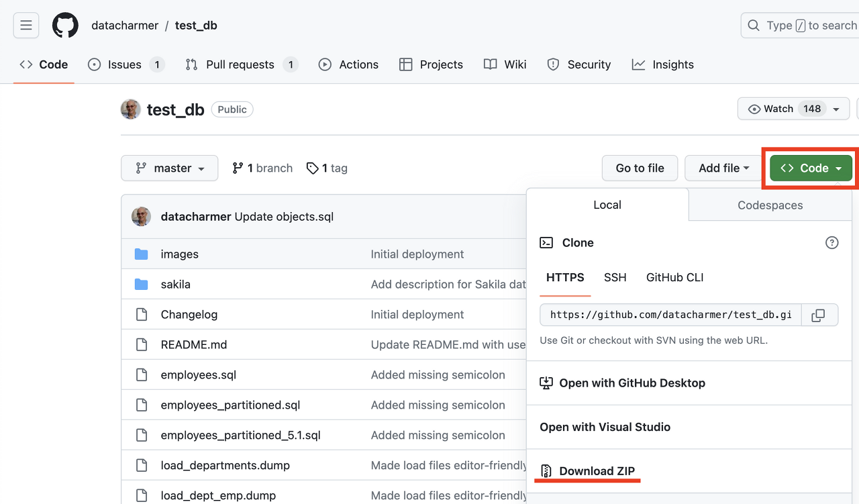Open the Insights tab

click(663, 64)
